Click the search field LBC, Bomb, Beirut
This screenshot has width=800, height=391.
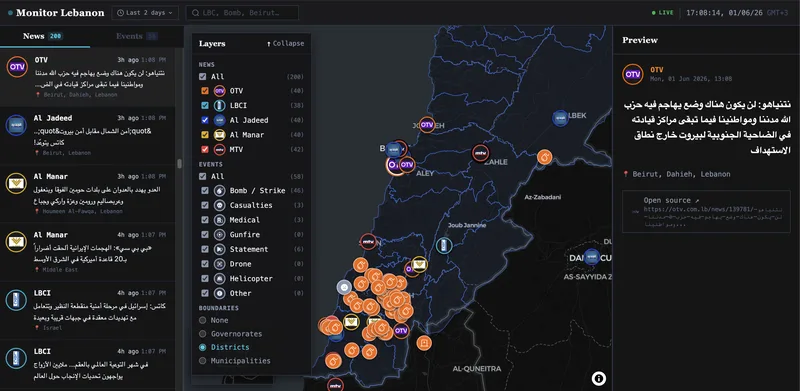pos(242,13)
